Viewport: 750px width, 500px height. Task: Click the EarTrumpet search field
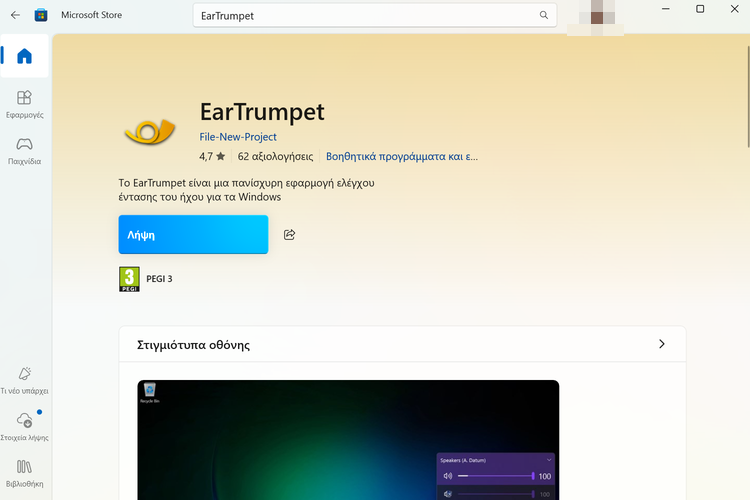pyautogui.click(x=375, y=15)
